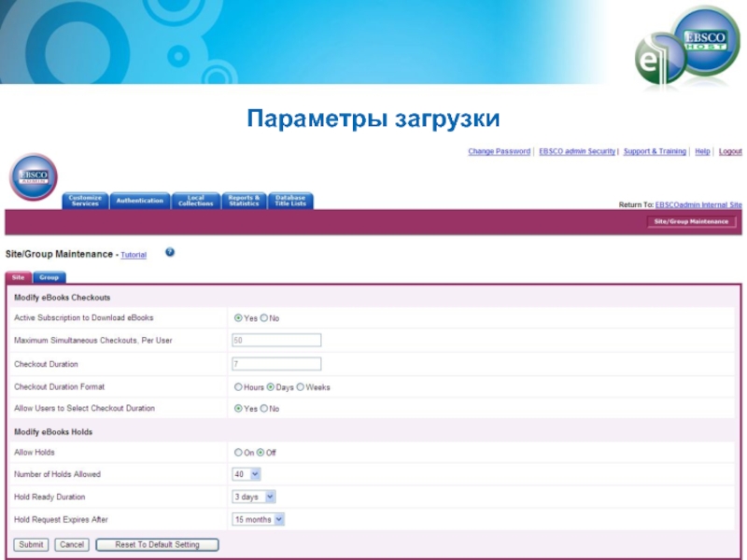Switch to the Group tab
Viewport: 747px width, 560px height.
pos(49,277)
